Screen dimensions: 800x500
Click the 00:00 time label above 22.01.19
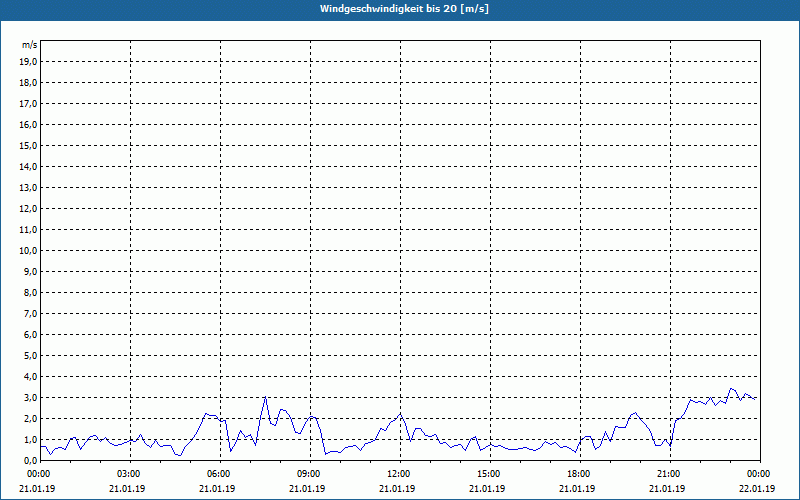pos(760,474)
